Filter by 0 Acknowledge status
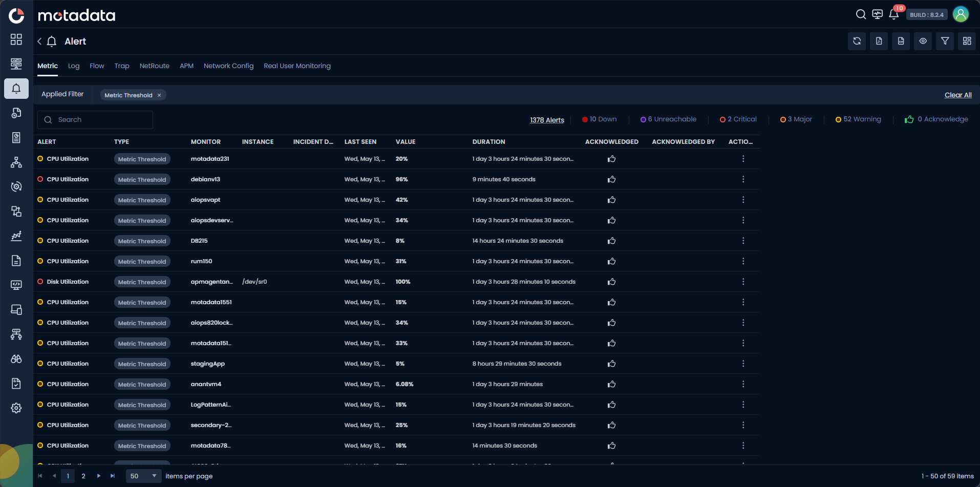The height and width of the screenshot is (487, 980). tap(936, 119)
